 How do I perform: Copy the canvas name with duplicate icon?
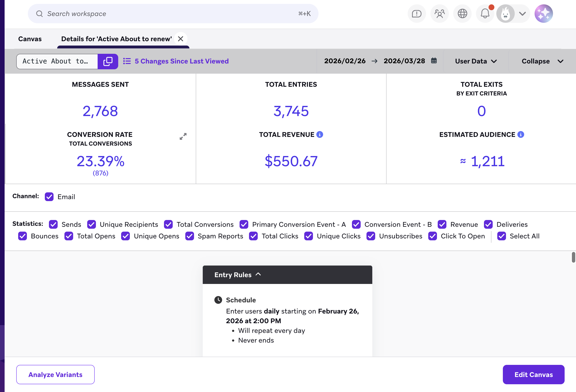click(x=108, y=61)
